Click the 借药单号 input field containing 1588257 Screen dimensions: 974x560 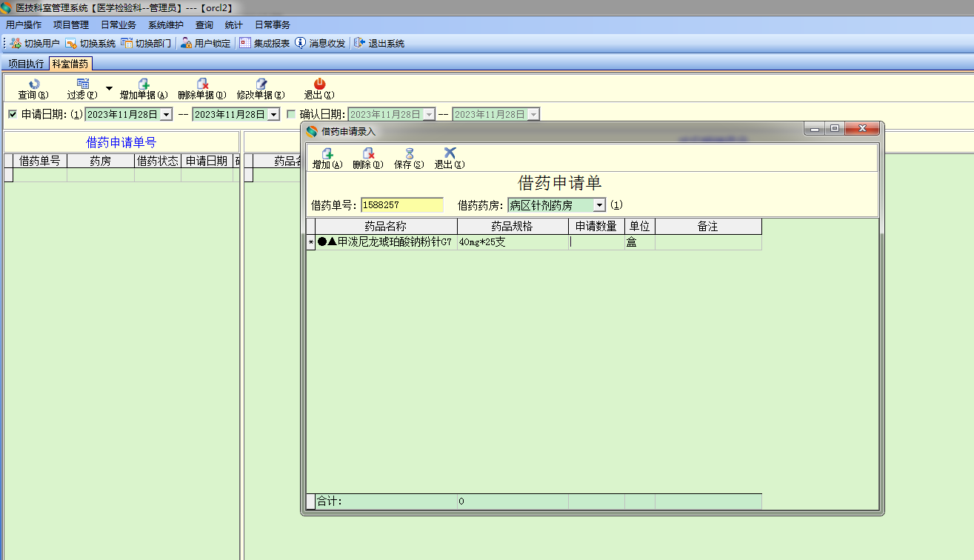(402, 205)
